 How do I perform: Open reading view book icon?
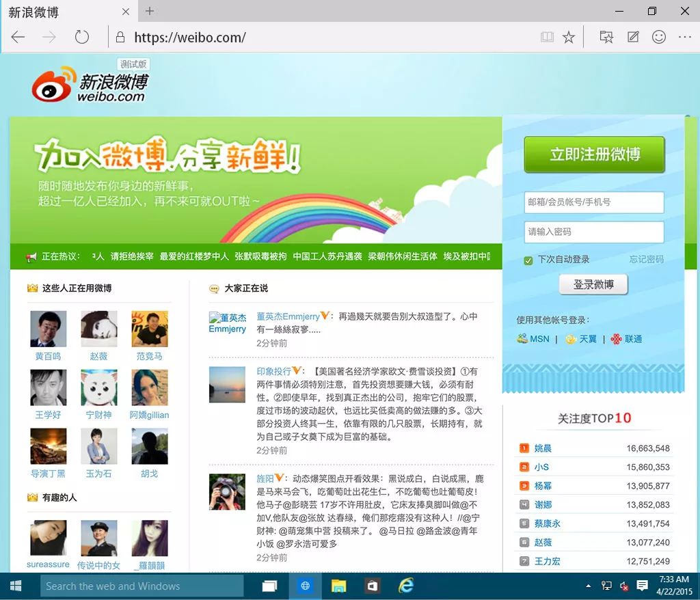[x=547, y=37]
